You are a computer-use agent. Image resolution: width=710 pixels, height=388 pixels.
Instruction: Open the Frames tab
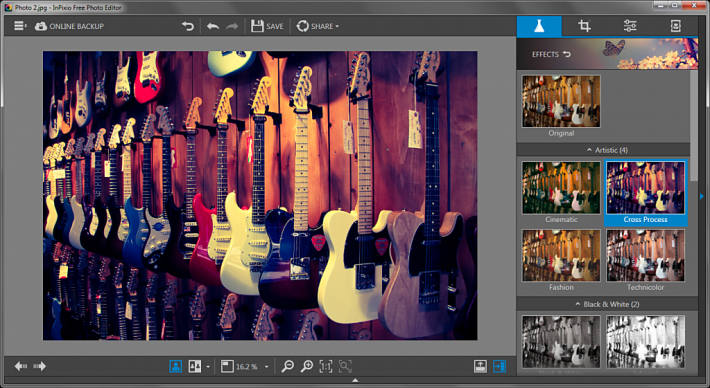(675, 26)
